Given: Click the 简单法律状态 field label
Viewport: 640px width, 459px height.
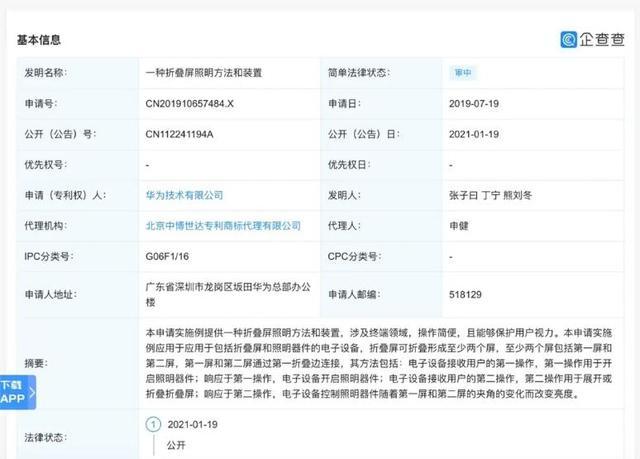Looking at the screenshot, I should point(359,73).
